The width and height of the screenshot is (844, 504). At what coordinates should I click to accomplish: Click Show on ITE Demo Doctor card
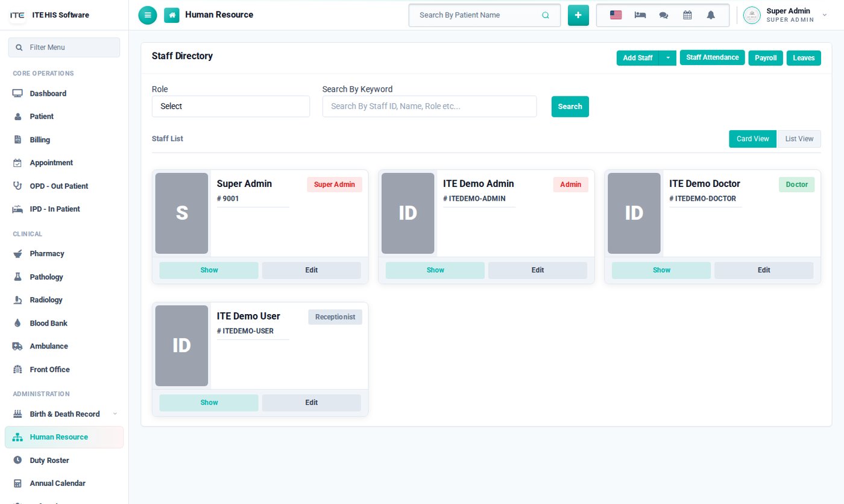point(661,270)
